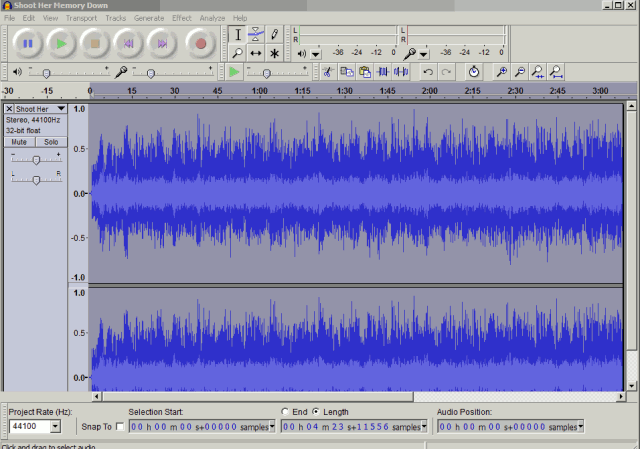Image resolution: width=640 pixels, height=449 pixels.
Task: Close the Shoot Her track with X
Action: (x=9, y=109)
